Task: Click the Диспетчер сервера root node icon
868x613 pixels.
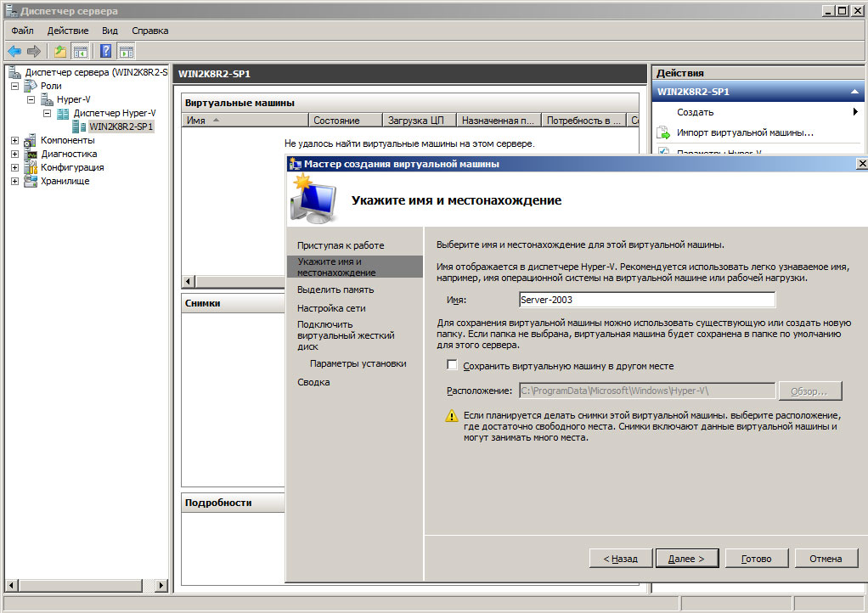Action: (14, 72)
